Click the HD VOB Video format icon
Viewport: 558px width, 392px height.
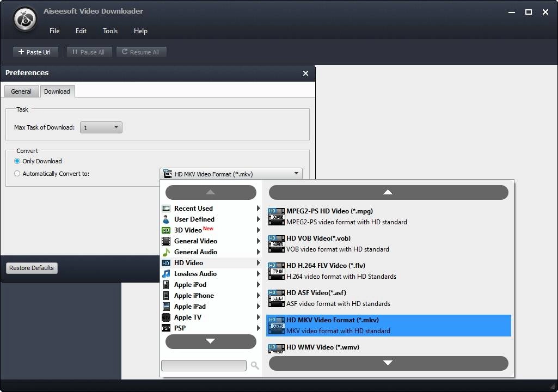click(x=276, y=244)
